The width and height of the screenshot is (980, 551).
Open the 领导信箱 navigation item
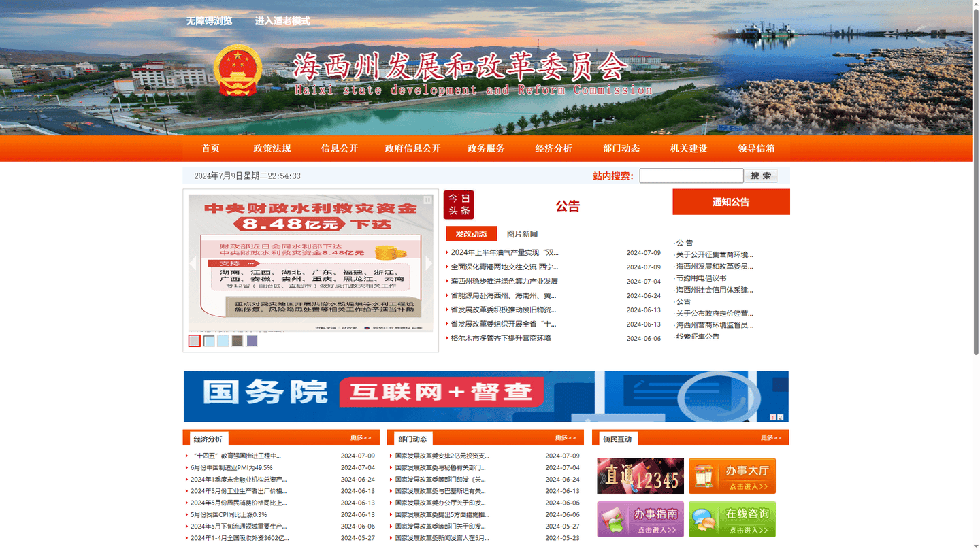pos(757,148)
